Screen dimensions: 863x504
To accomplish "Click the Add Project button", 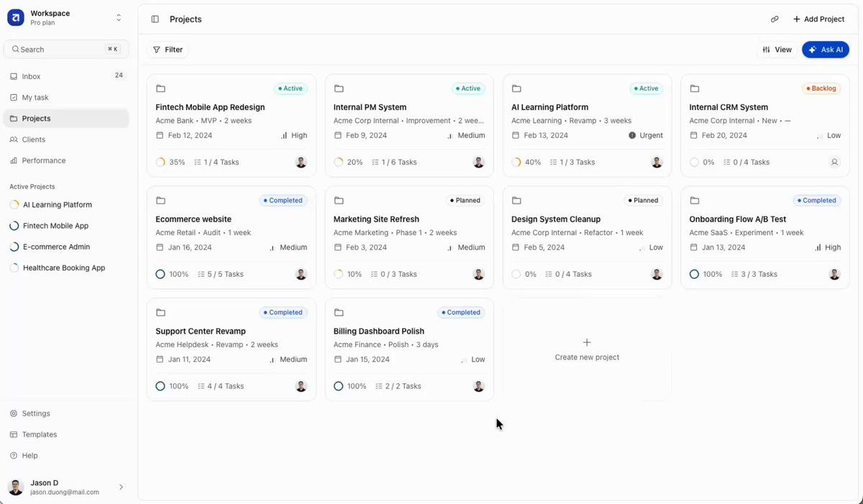I will pos(818,19).
